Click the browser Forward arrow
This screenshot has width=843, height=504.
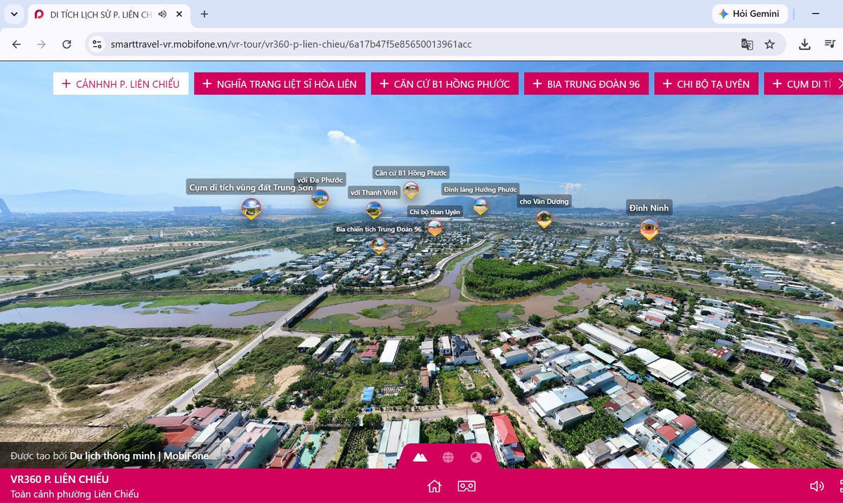(x=41, y=44)
